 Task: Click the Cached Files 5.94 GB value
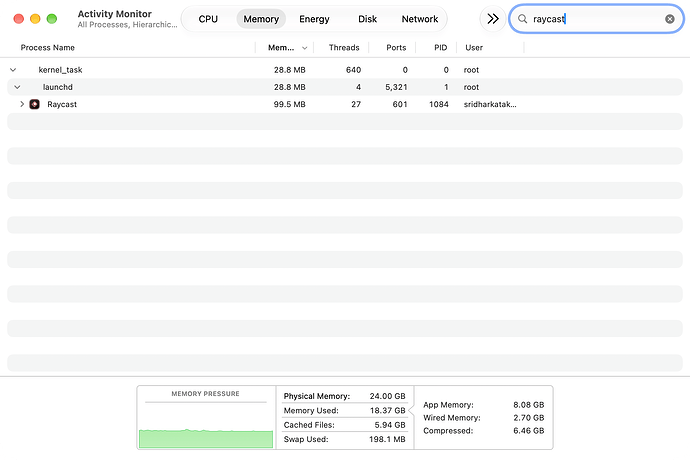(390, 425)
